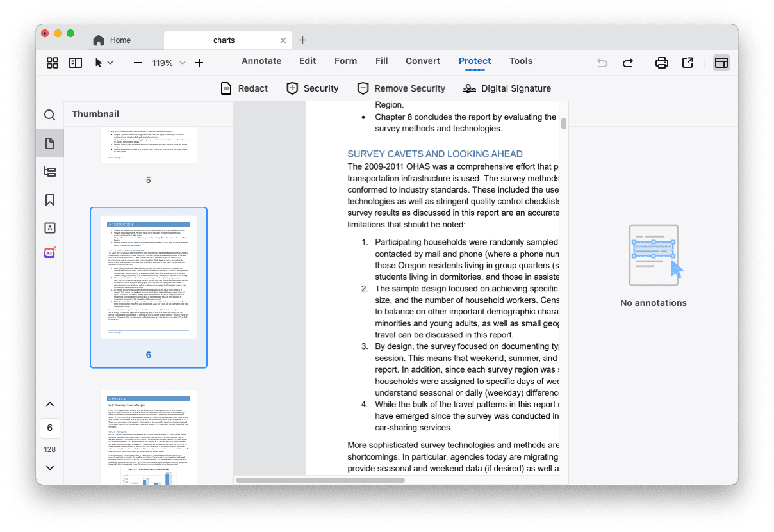Open the Convert menu
Viewport: 774px width, 532px height.
point(422,61)
